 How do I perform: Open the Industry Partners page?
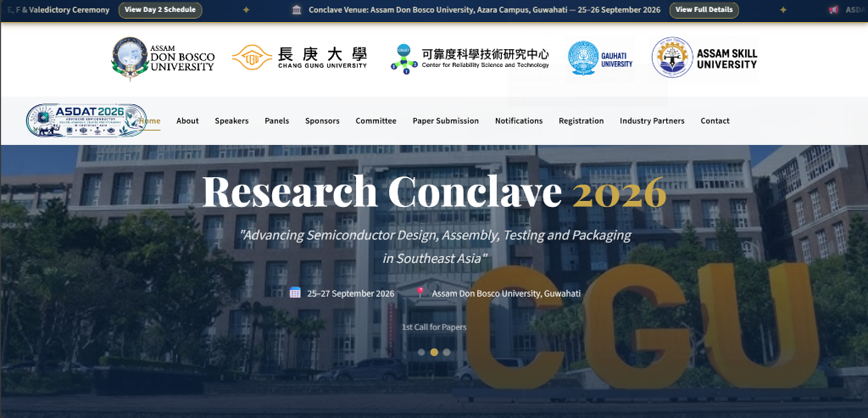coord(652,120)
